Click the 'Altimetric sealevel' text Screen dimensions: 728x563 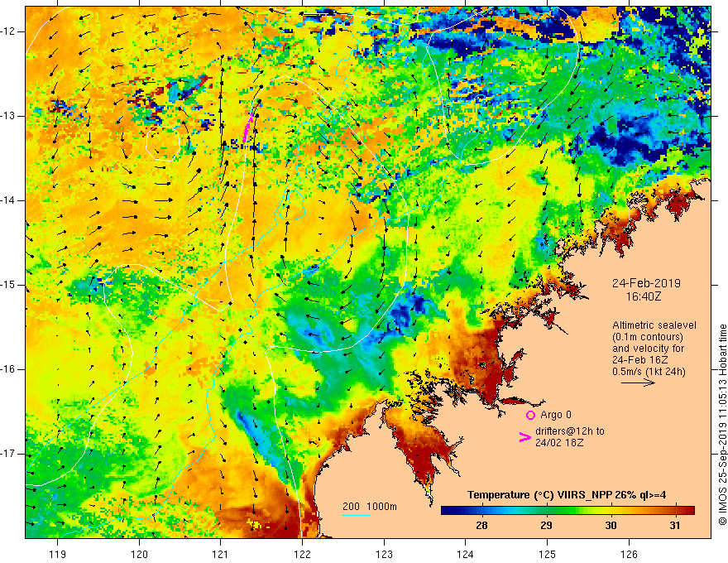pos(654,325)
